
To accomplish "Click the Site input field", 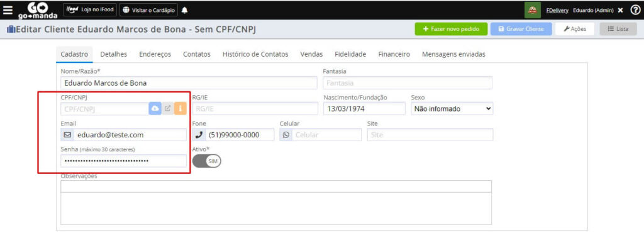I will [430, 135].
